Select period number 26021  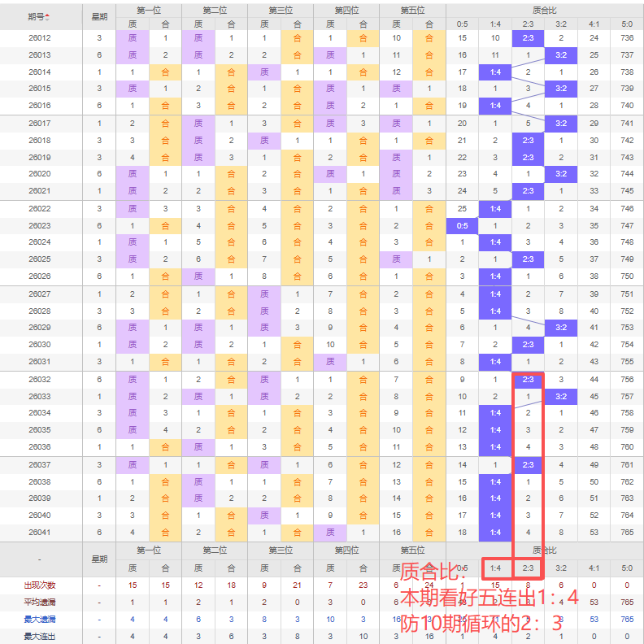pyautogui.click(x=40, y=191)
